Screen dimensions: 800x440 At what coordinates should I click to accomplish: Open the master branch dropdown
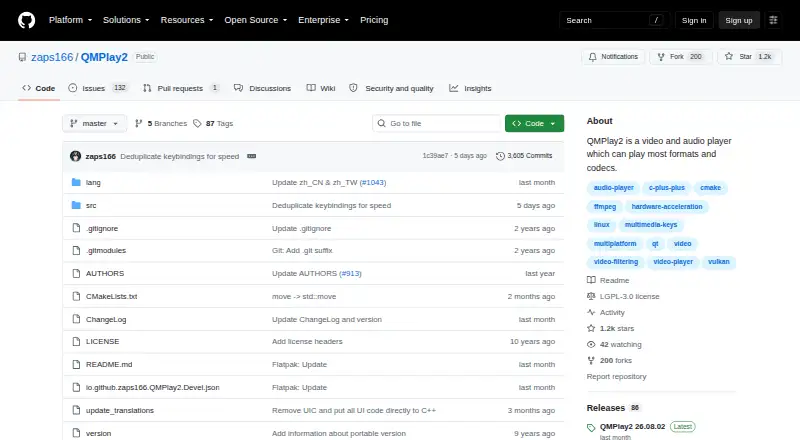(x=94, y=124)
